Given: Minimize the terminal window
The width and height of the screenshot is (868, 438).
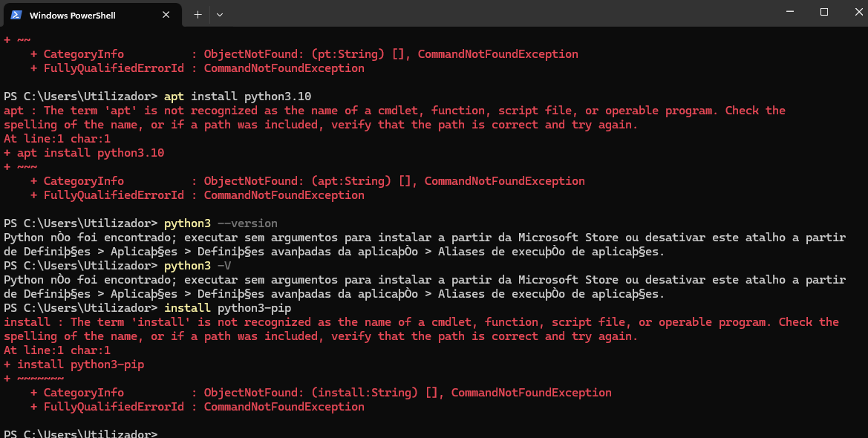Looking at the screenshot, I should tap(790, 12).
